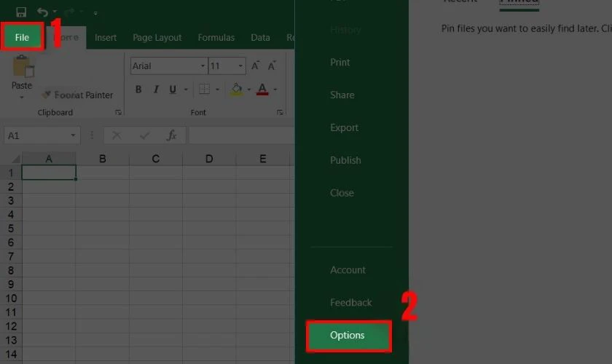This screenshot has width=612, height=364.
Task: Open the Data ribbon tab
Action: click(x=260, y=37)
